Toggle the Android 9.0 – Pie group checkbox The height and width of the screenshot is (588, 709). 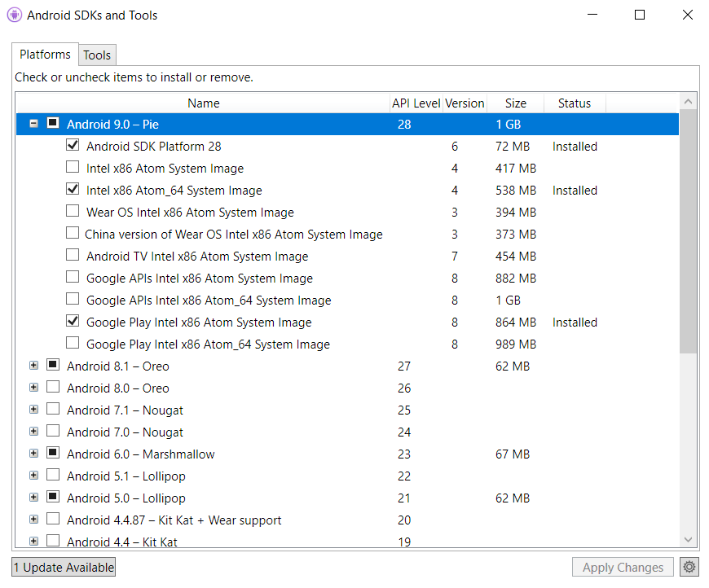[53, 123]
